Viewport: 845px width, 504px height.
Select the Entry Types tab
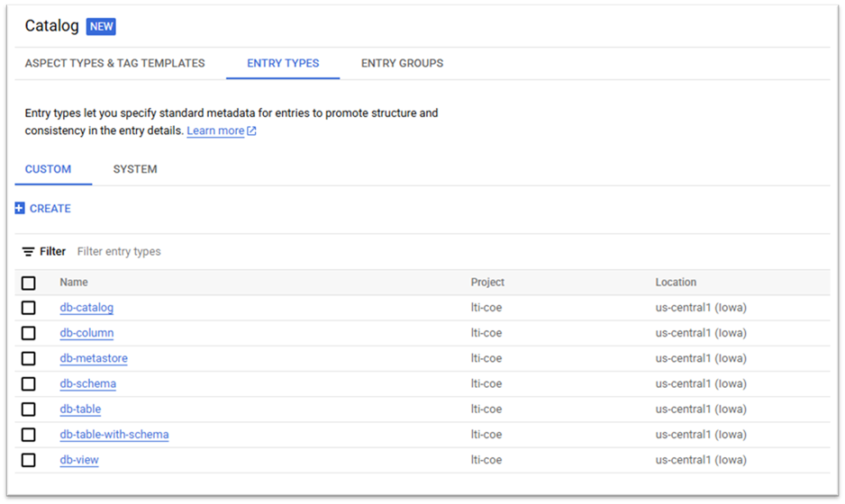[x=283, y=63]
